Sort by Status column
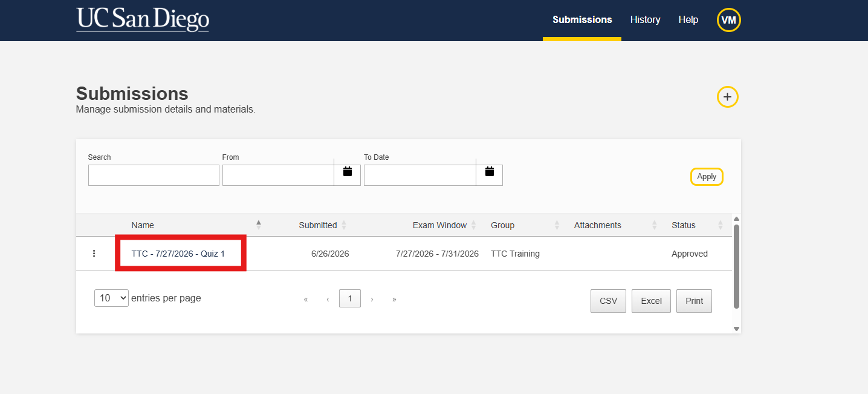 pyautogui.click(x=697, y=225)
